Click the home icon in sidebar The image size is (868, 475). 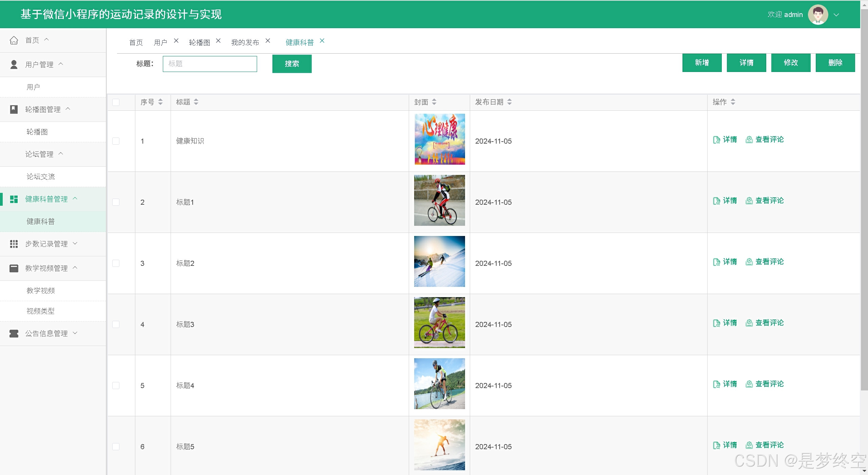[x=14, y=40]
